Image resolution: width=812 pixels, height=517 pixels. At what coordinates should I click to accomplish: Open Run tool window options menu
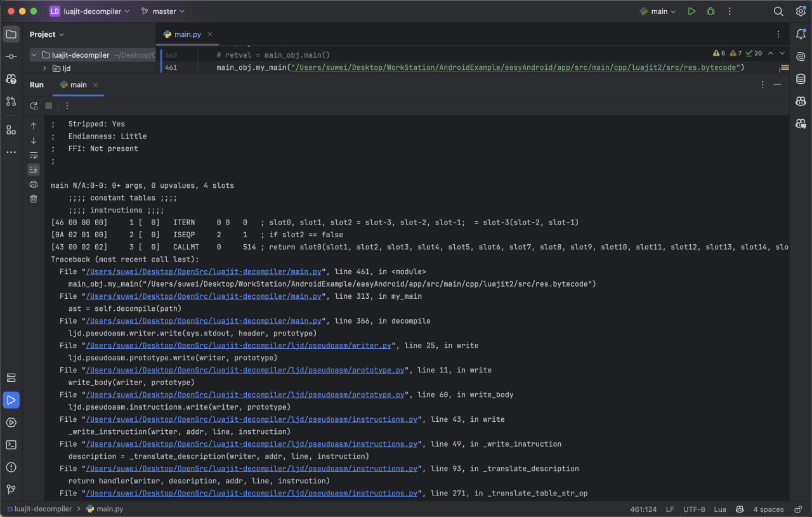(x=763, y=84)
